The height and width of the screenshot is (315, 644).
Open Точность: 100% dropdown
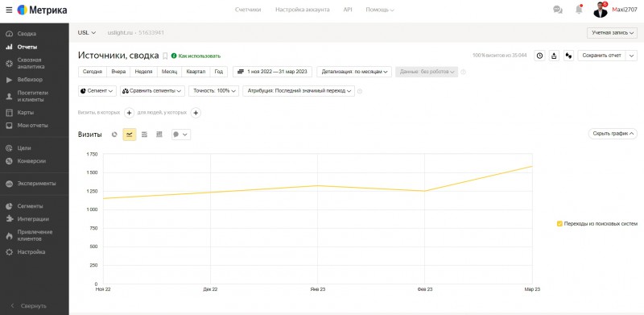(x=213, y=91)
